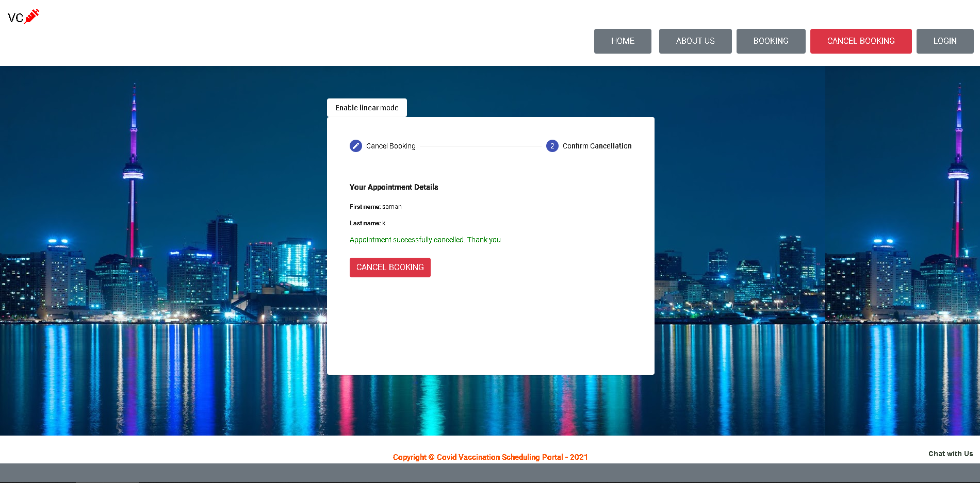This screenshot has height=483, width=980.
Task: Click the VC text logo in top left
Action: 14,17
